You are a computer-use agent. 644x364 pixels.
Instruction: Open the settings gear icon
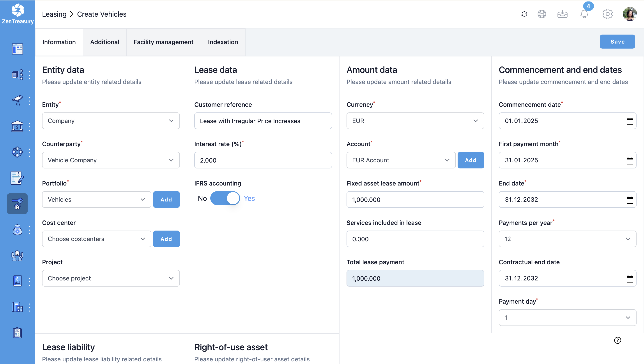click(607, 14)
